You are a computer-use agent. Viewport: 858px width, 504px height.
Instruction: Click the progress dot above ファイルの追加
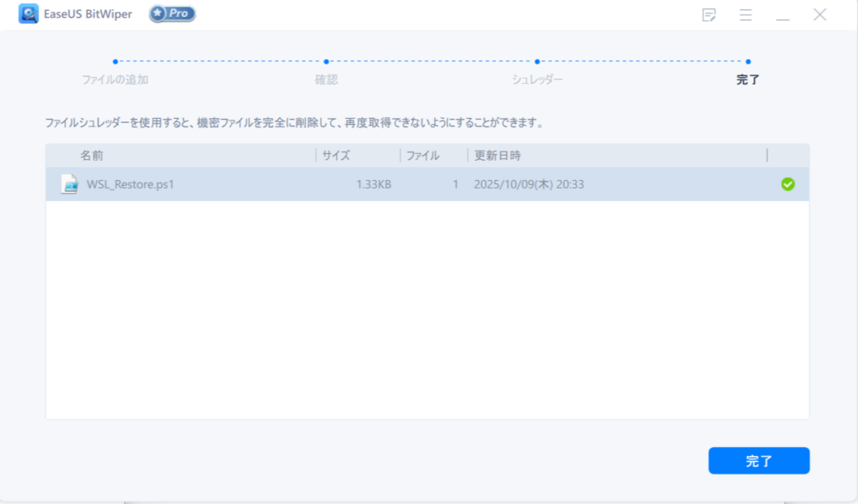point(115,61)
